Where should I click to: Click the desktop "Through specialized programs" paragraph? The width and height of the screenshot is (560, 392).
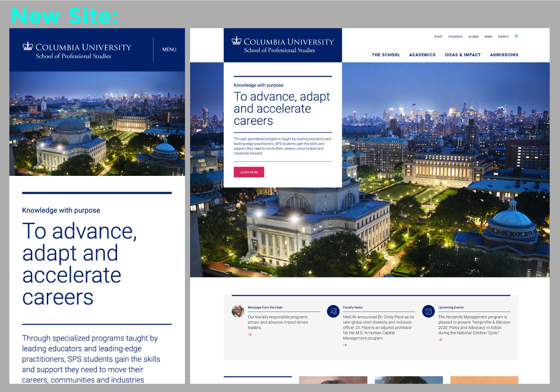point(282,146)
